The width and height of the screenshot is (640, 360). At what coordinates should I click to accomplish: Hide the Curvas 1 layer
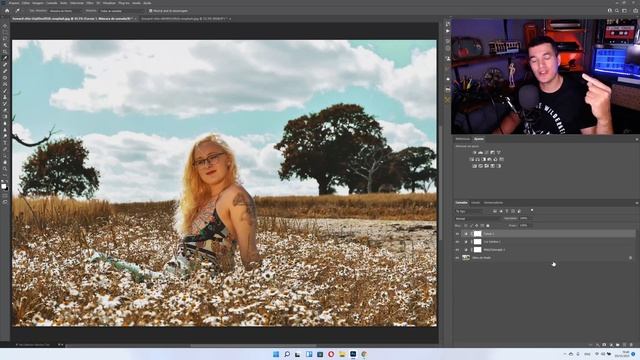coord(457,234)
